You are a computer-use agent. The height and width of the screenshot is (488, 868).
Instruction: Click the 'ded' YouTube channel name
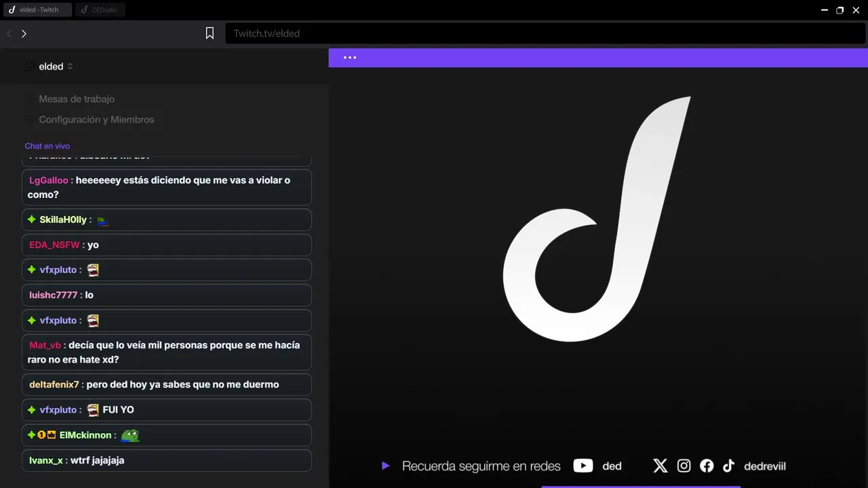pos(612,466)
